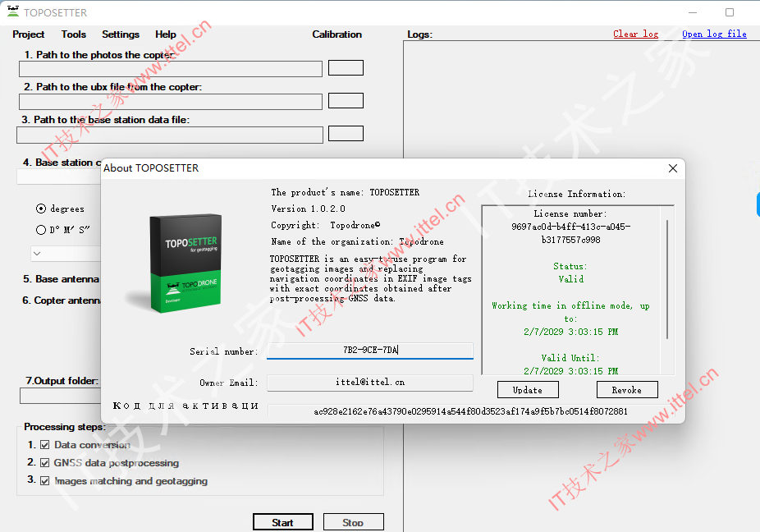
Task: Click the Start processing button
Action: point(282,522)
